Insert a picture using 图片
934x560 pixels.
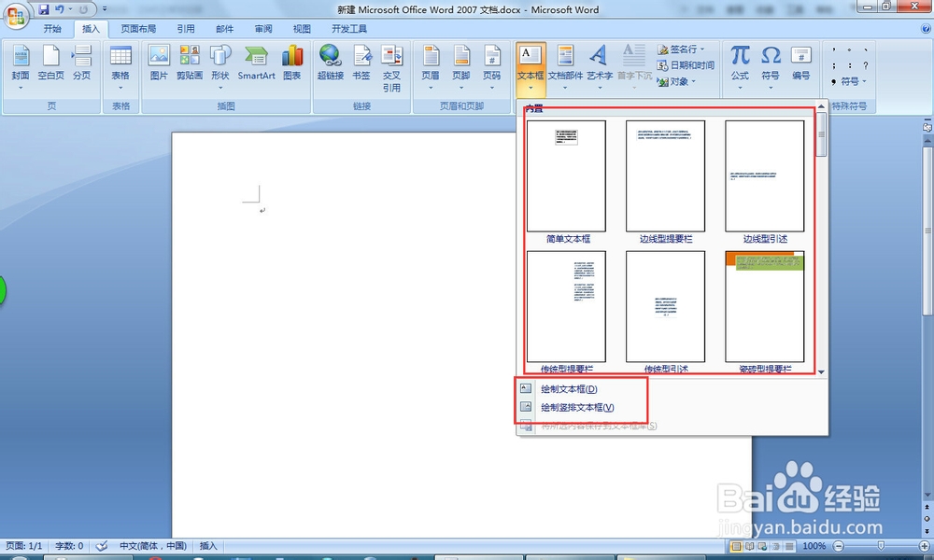pyautogui.click(x=159, y=63)
